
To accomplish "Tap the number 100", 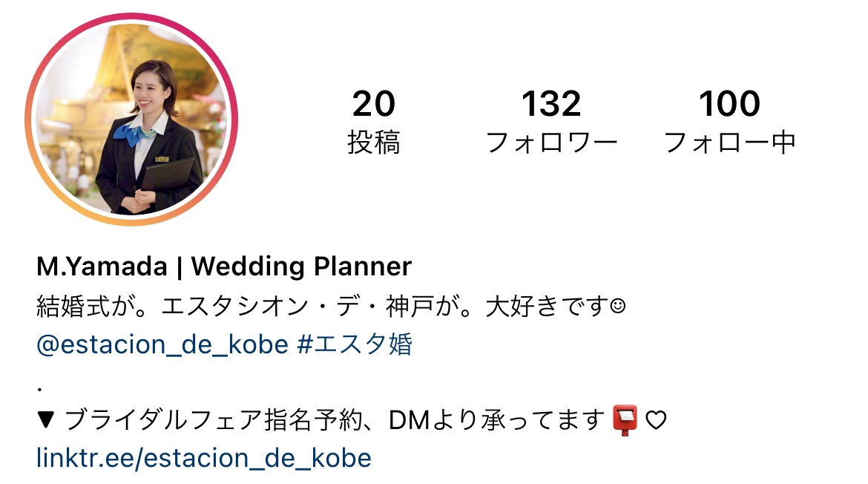I will click(x=729, y=104).
